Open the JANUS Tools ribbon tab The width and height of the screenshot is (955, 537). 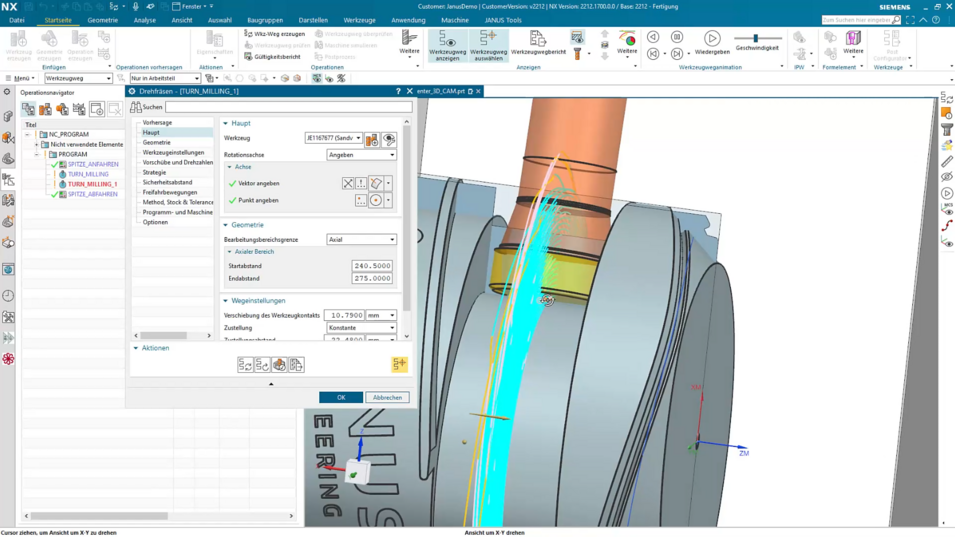(x=502, y=20)
